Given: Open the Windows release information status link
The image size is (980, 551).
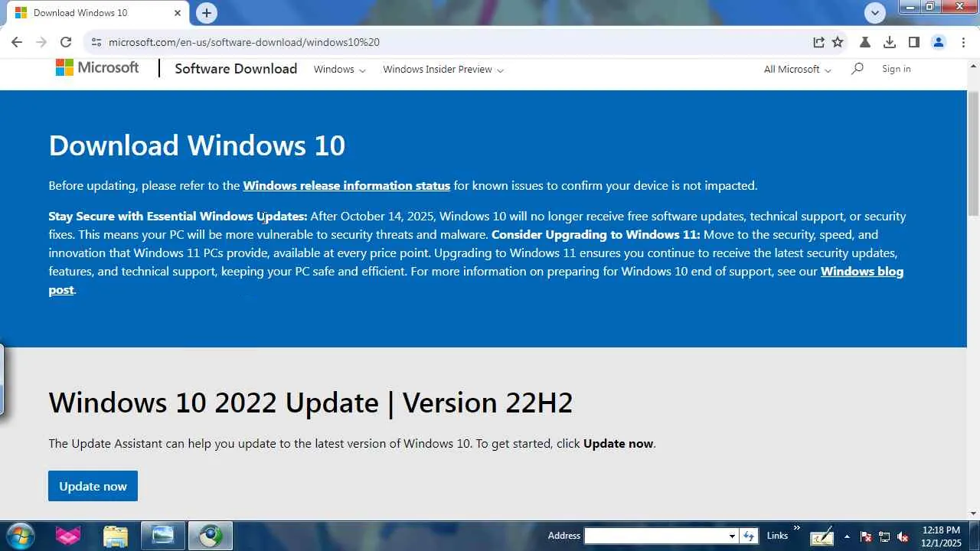Looking at the screenshot, I should click(x=347, y=186).
